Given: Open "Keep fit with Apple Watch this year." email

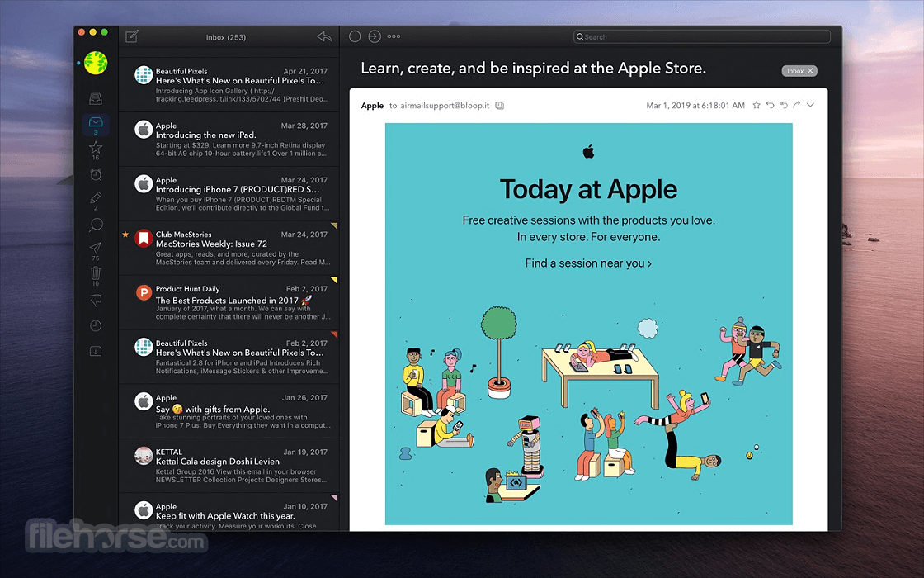Looking at the screenshot, I should coord(229,512).
